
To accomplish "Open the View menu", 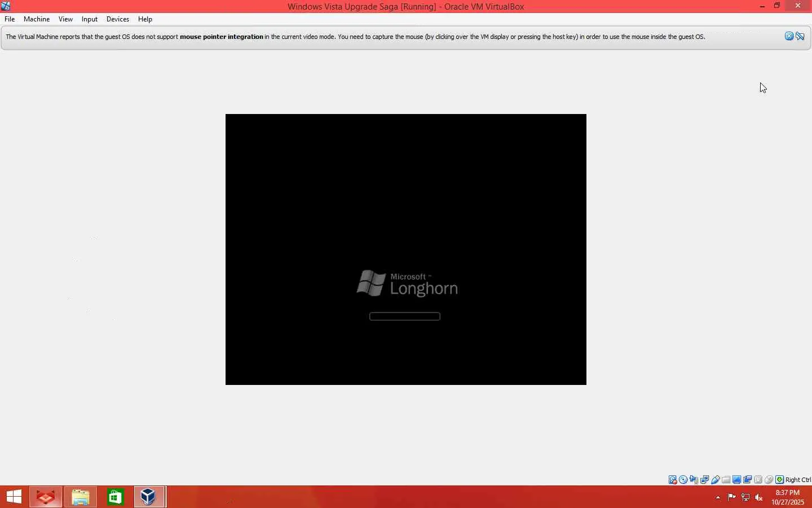I will pos(65,19).
